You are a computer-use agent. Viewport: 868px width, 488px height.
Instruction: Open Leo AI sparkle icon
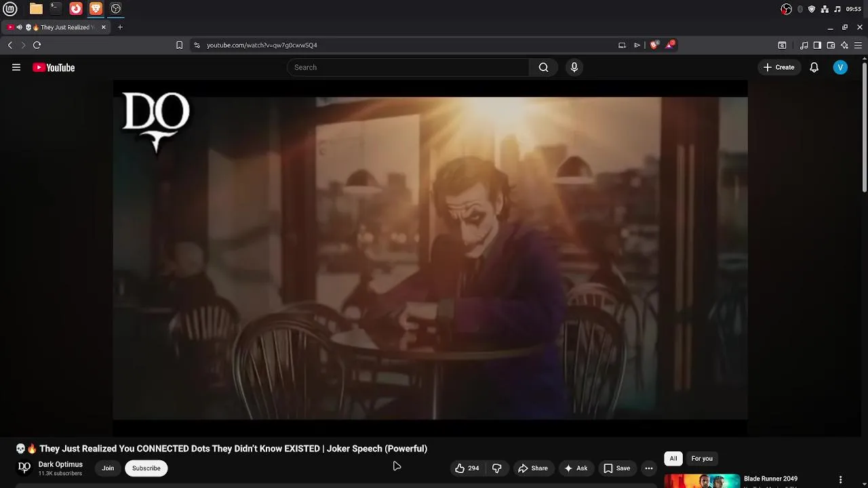[x=844, y=45]
